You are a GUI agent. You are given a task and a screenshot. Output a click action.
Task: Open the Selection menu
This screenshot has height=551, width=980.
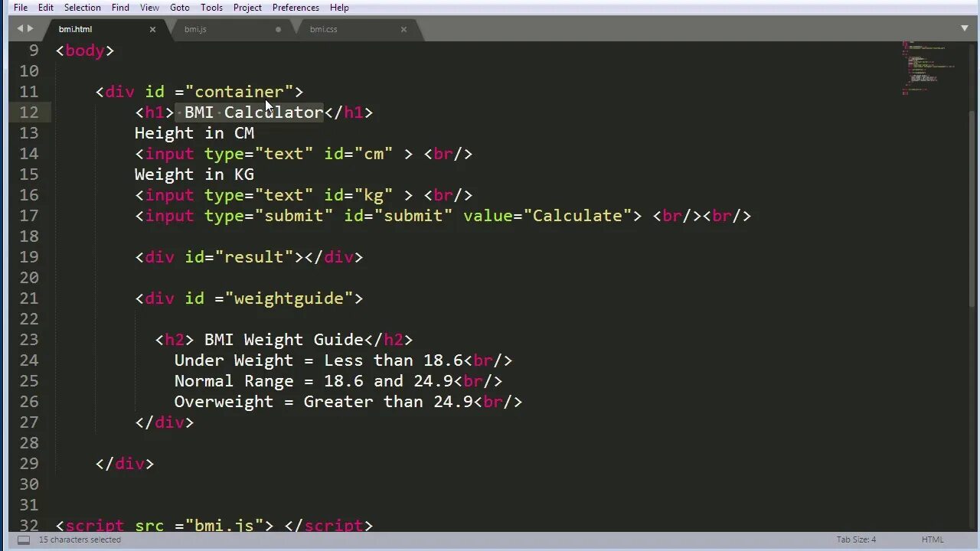tap(82, 8)
